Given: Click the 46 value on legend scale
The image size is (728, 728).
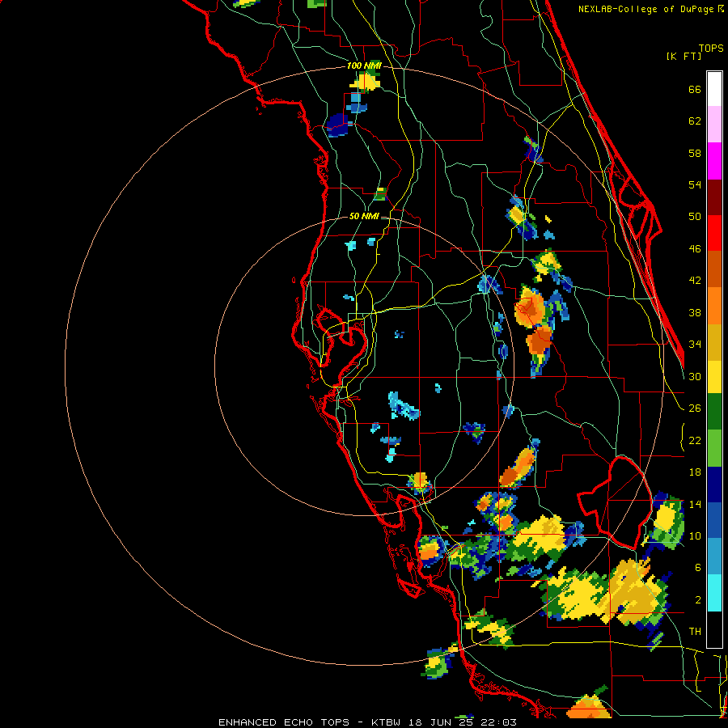Looking at the screenshot, I should (695, 249).
